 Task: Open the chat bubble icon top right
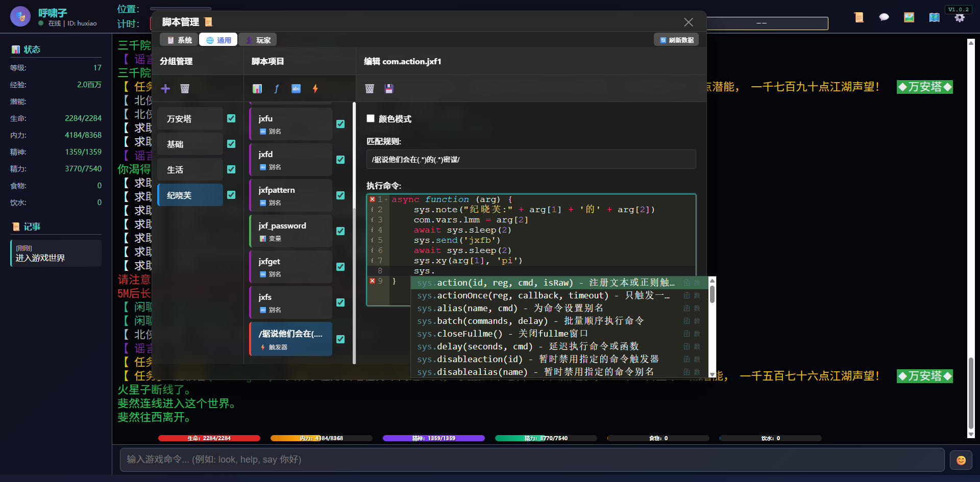884,17
